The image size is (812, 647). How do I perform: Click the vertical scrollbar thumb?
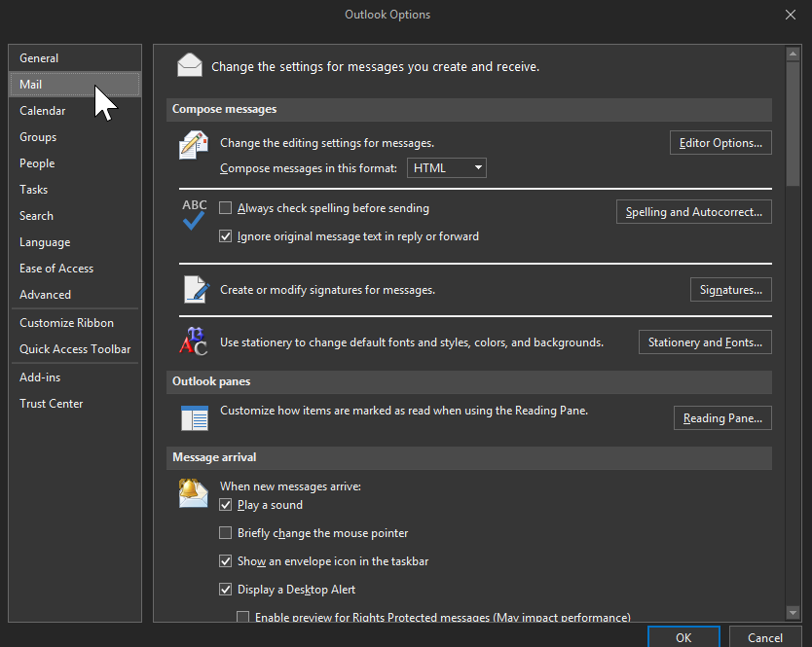[x=793, y=124]
